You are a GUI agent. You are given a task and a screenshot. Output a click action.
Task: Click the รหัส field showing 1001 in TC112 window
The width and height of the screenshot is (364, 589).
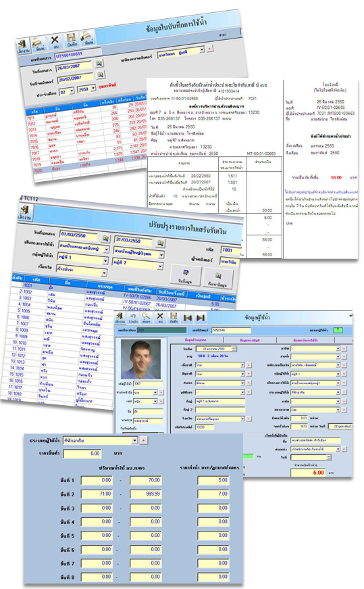[x=231, y=250]
